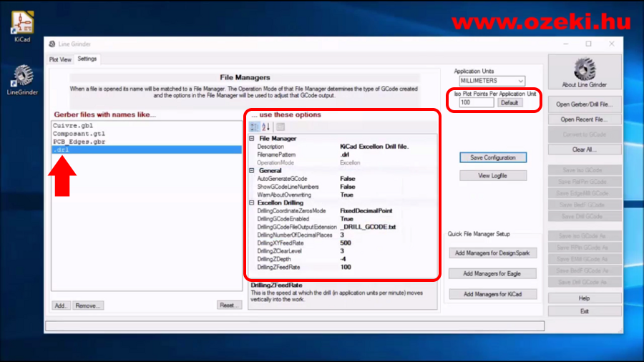Collapse the File Manager property group
644x362 pixels.
coord(252,138)
